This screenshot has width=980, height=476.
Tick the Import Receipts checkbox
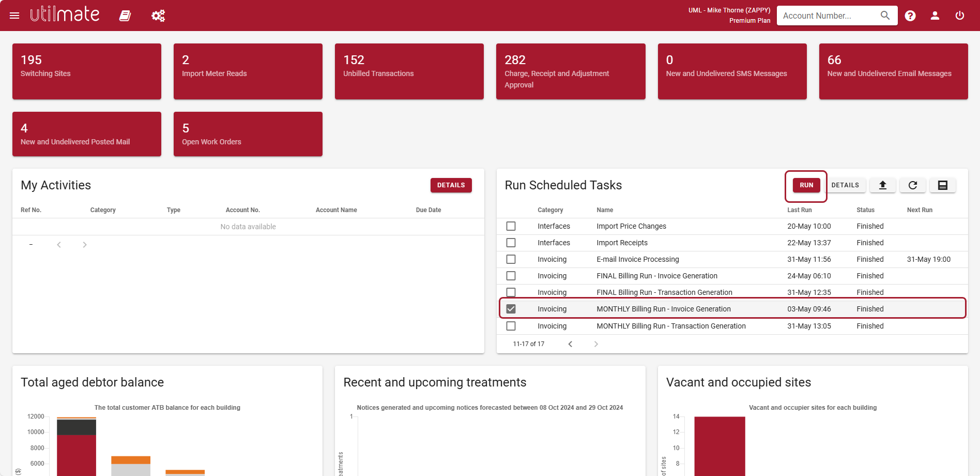coord(511,243)
